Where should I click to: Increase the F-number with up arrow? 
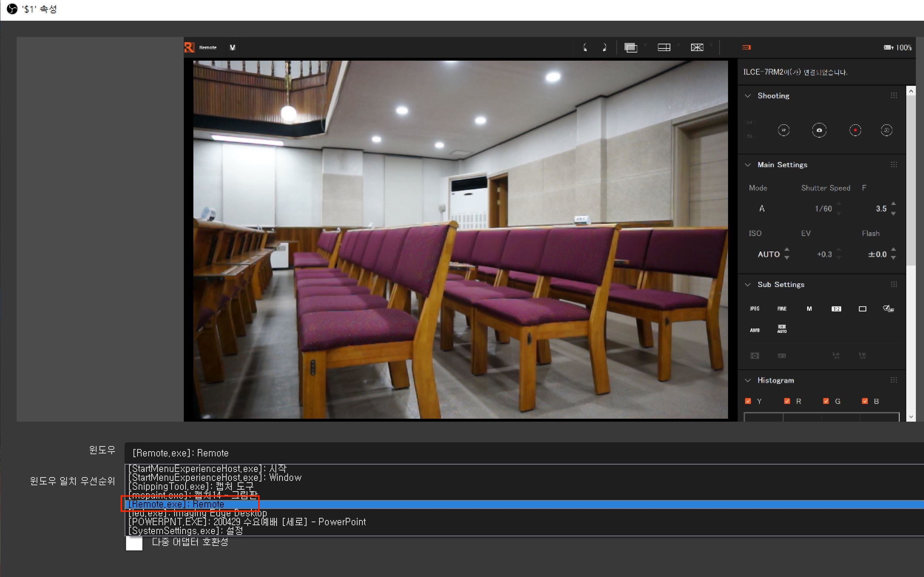click(893, 204)
